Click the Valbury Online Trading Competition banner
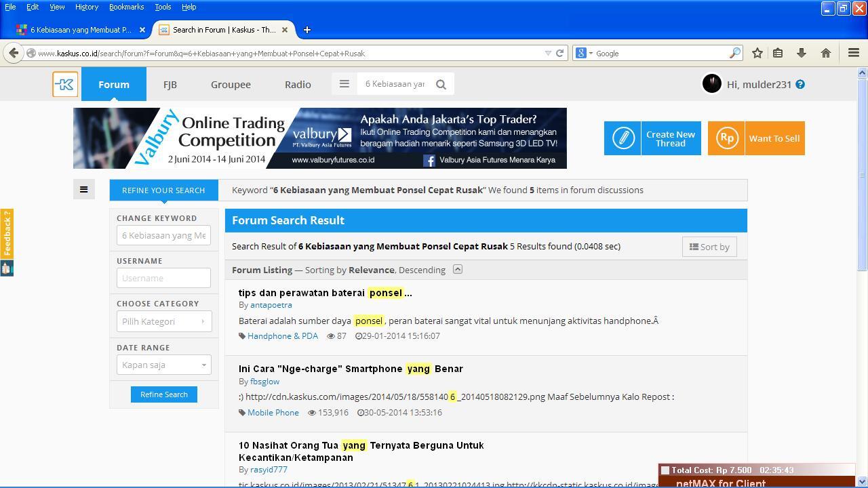 click(320, 138)
